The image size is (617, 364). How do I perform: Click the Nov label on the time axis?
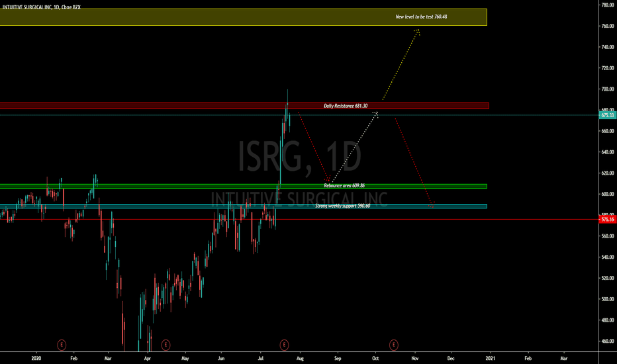(414, 359)
